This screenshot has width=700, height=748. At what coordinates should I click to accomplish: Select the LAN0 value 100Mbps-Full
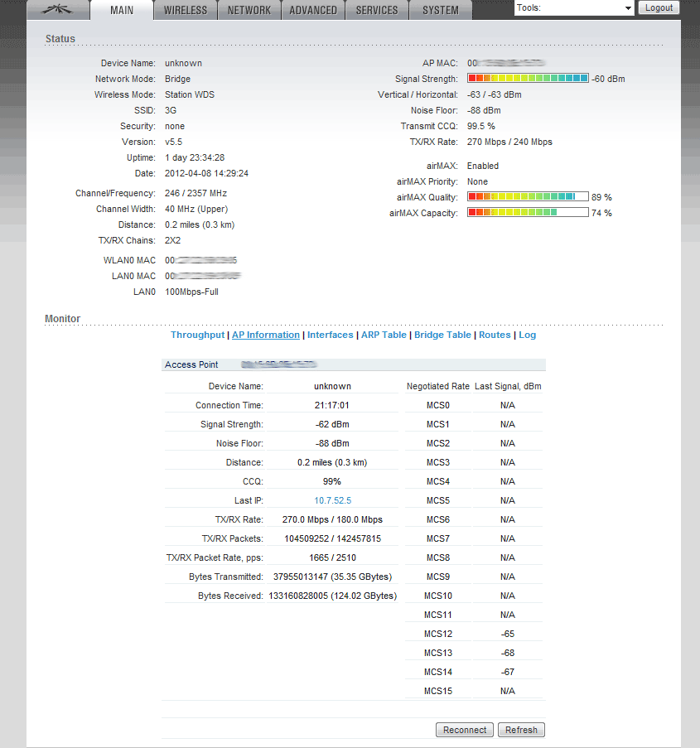click(x=192, y=292)
